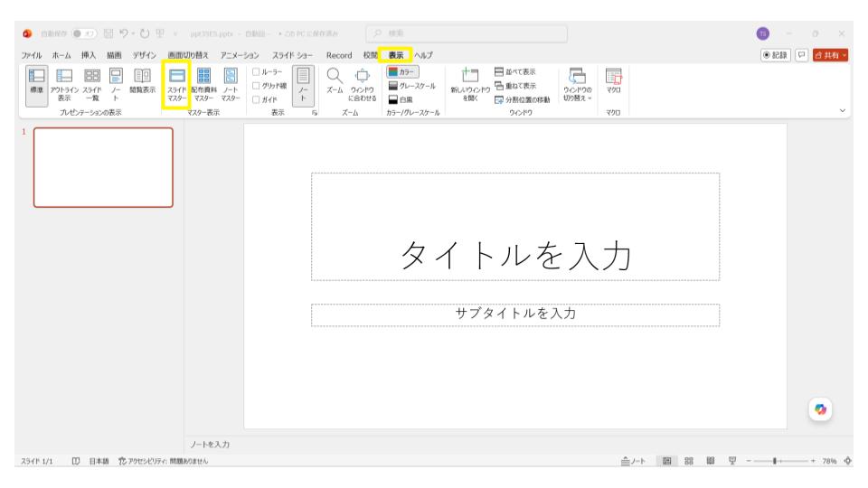Click the spell check book icon in status bar
868x488 pixels.
click(76, 461)
